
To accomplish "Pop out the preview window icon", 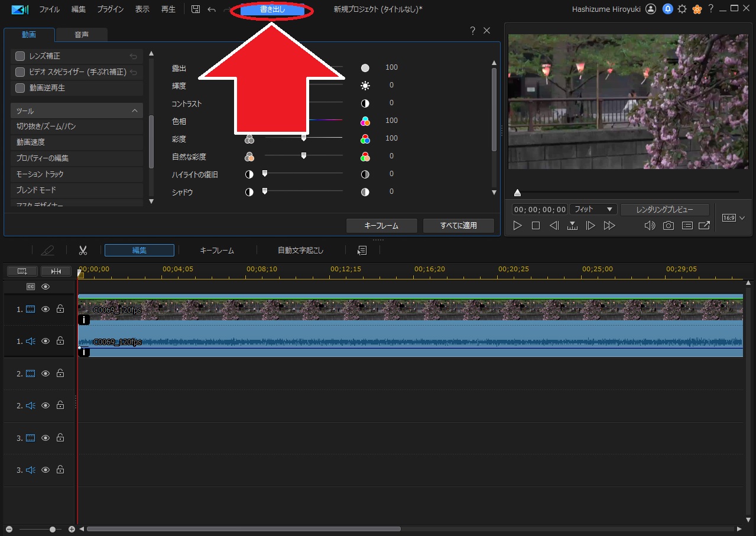I will [704, 226].
